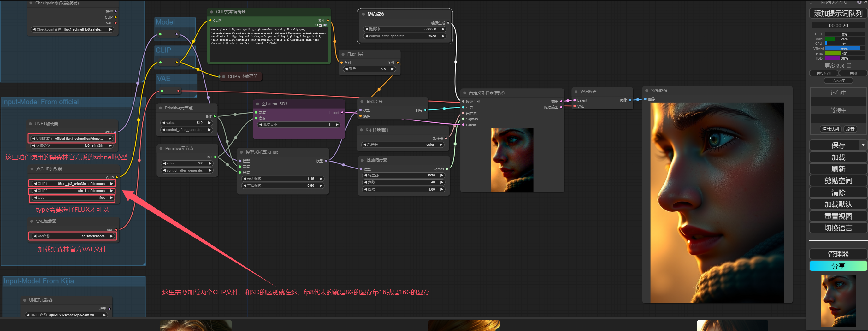This screenshot has width=868, height=331.
Task: Open Checkpoint名称 flux1-schnell-fp8 selector
Action: pos(72,29)
